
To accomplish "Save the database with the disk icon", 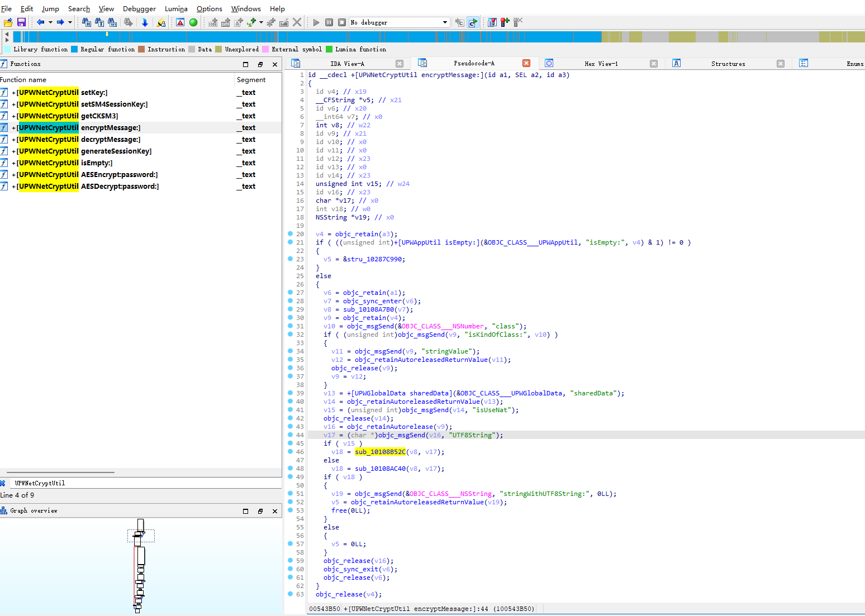I will click(x=21, y=22).
